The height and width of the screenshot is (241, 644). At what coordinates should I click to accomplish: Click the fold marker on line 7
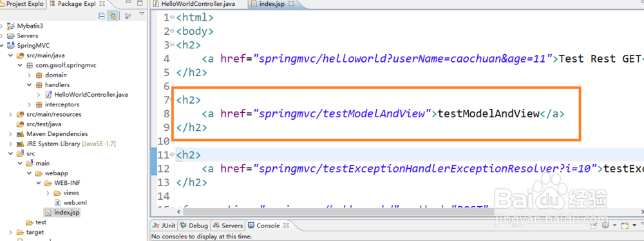(173, 100)
